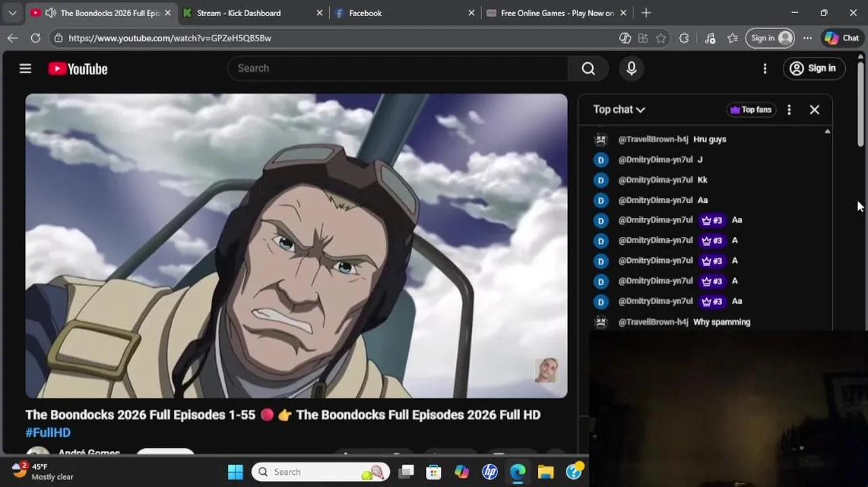Open the Edge Extensions puzzle icon
The image size is (868, 487).
coord(684,38)
